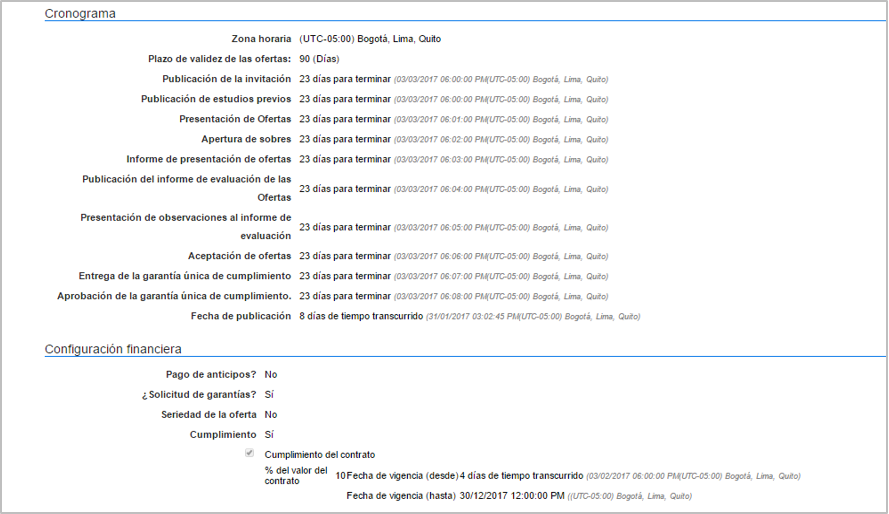Click the Cumplimiento Sí value
The image size is (889, 514).
(x=269, y=435)
